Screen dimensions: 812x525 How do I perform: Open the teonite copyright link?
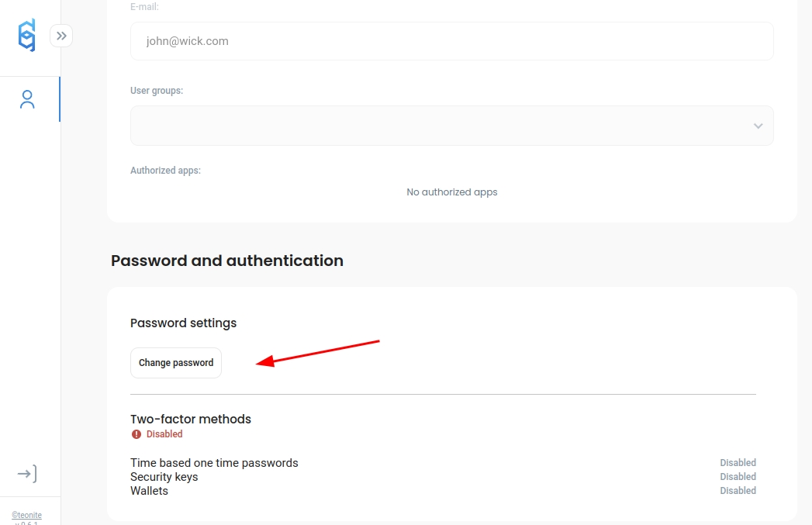point(27,515)
